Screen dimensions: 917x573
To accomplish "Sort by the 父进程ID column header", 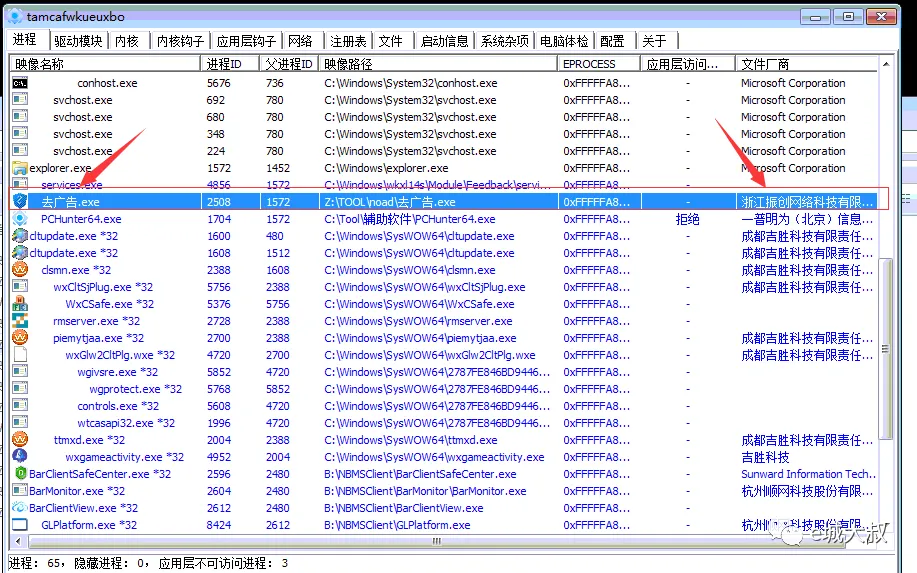I will [x=289, y=64].
